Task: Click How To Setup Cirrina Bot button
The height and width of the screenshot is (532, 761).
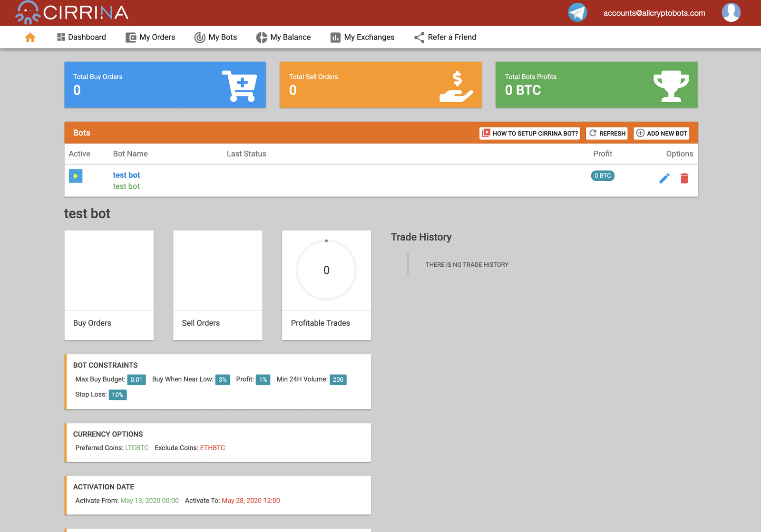Action: point(529,134)
